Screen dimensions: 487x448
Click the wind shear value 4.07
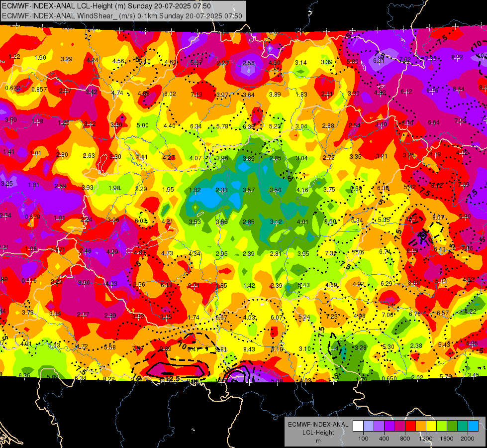195,158
